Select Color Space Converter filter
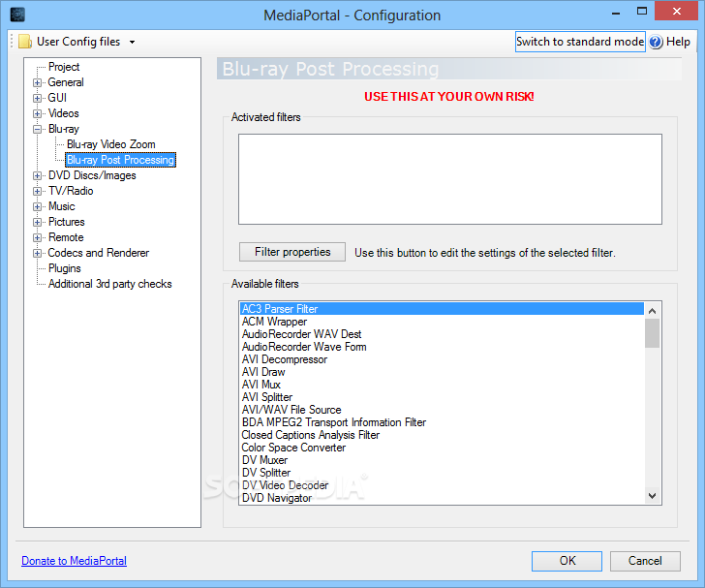The width and height of the screenshot is (705, 588). (x=442, y=448)
